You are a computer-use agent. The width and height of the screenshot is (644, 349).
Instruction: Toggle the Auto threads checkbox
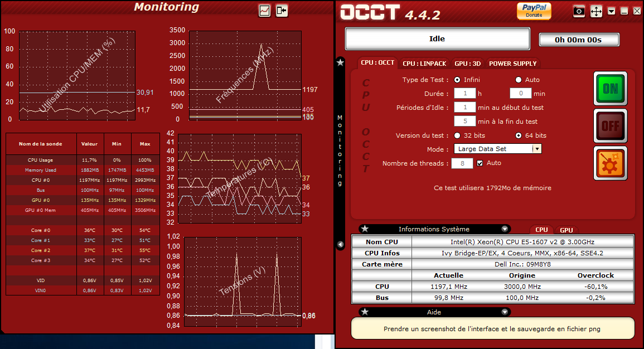coord(480,163)
